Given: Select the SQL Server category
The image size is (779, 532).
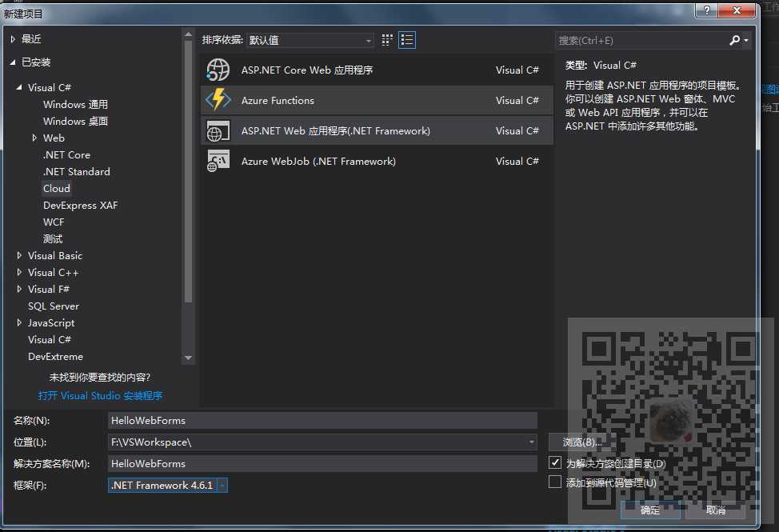Looking at the screenshot, I should tap(54, 306).
